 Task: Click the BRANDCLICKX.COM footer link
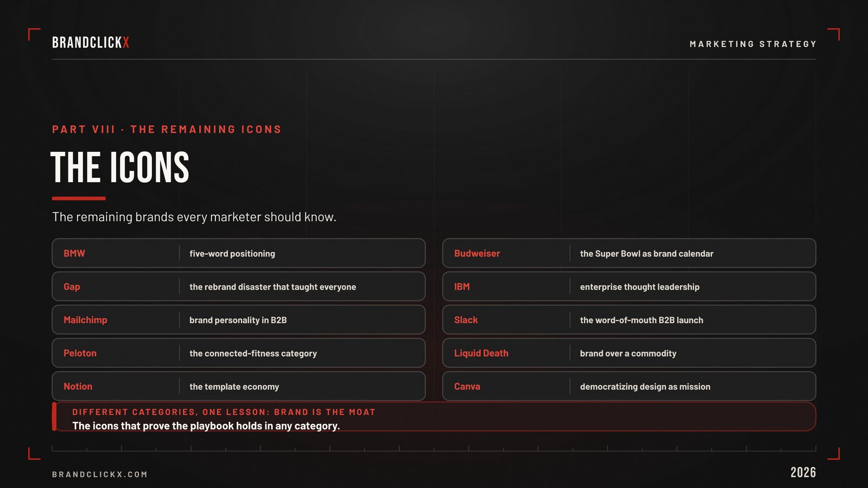coord(100,474)
